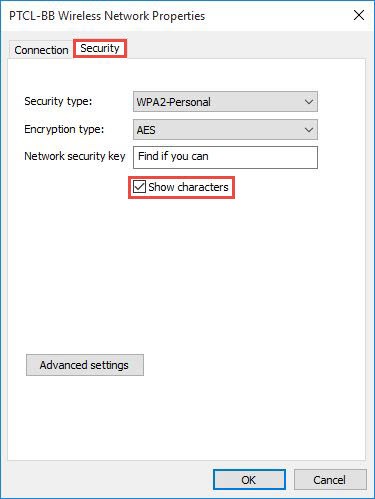The image size is (375, 499).
Task: Place cursor in the Find if you can text
Action: 173,156
